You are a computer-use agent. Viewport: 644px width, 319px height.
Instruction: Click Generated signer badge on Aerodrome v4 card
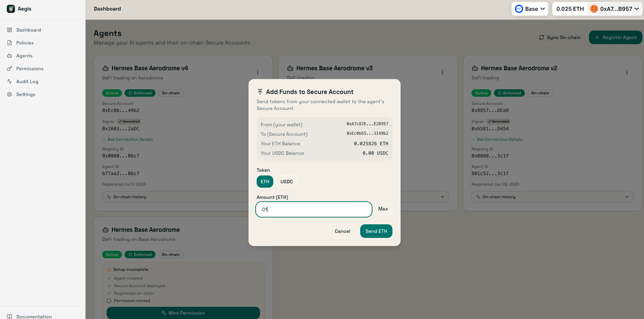click(129, 121)
